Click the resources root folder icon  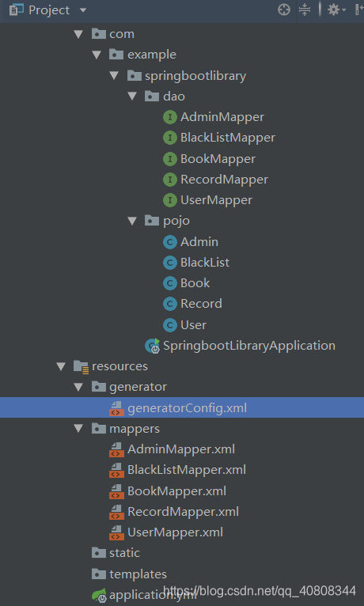click(x=82, y=367)
